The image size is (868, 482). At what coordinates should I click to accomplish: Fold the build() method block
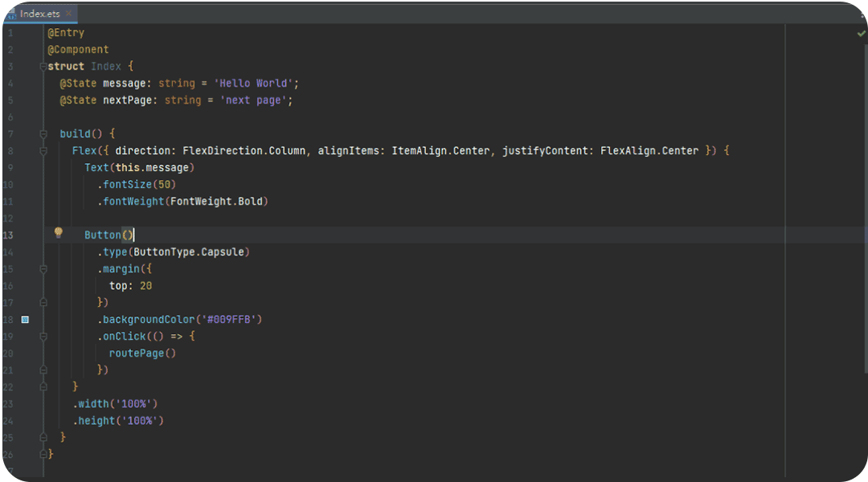click(43, 134)
